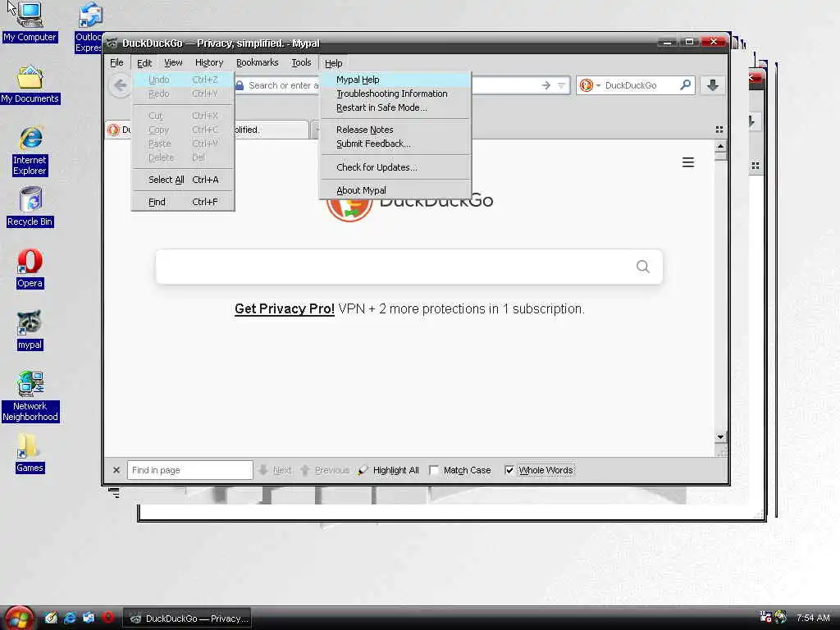The image size is (840, 630).
Task: Choose Find from the Edit menu
Action: (x=183, y=202)
